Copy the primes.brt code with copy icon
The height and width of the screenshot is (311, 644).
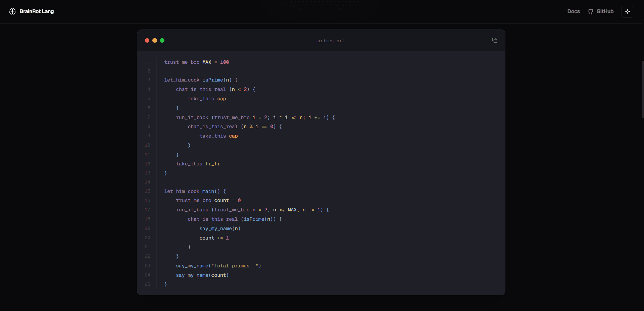pos(494,40)
